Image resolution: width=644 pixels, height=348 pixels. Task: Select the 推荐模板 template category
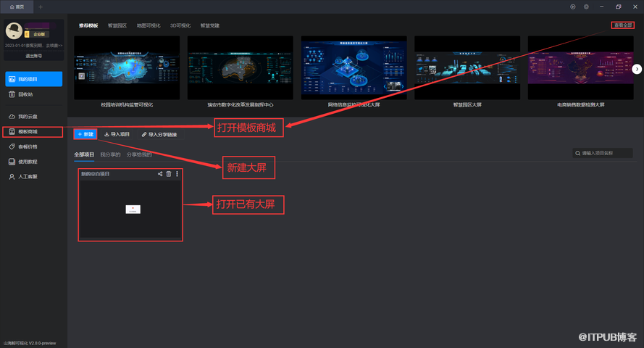[x=88, y=25]
